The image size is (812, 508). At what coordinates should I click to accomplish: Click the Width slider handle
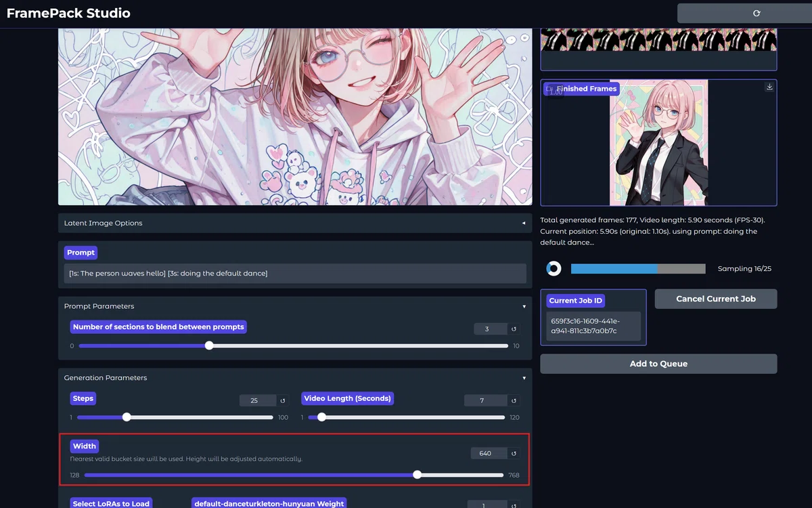pos(417,475)
